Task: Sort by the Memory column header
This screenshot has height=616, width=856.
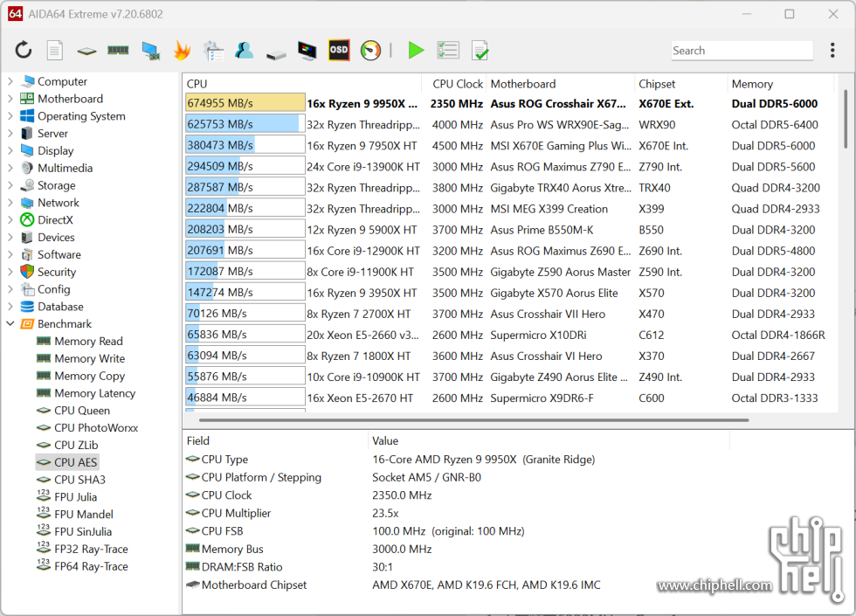Action: [x=781, y=84]
